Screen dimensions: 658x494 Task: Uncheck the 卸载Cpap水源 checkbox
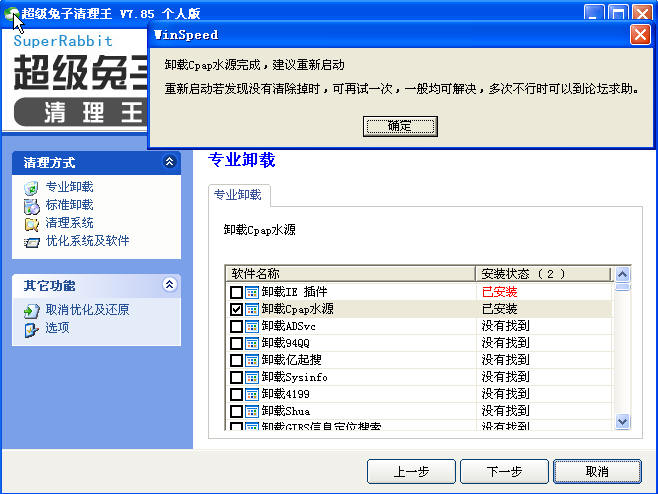click(236, 309)
